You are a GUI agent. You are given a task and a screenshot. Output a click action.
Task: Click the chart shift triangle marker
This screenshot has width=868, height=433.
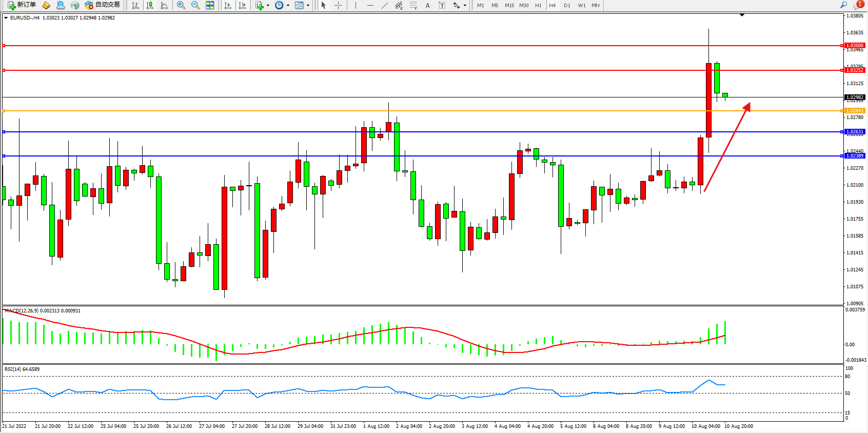tap(742, 15)
